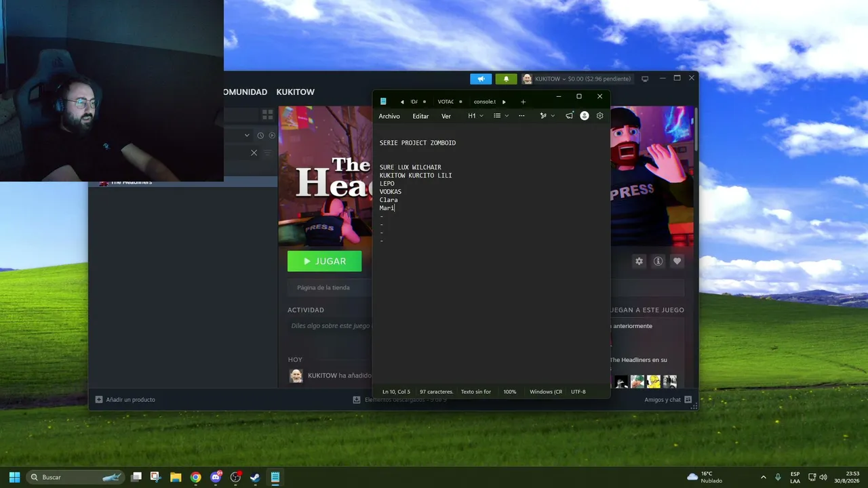Open the Copilot rewrite pen tool in Notepad
The width and height of the screenshot is (868, 488).
click(x=543, y=116)
